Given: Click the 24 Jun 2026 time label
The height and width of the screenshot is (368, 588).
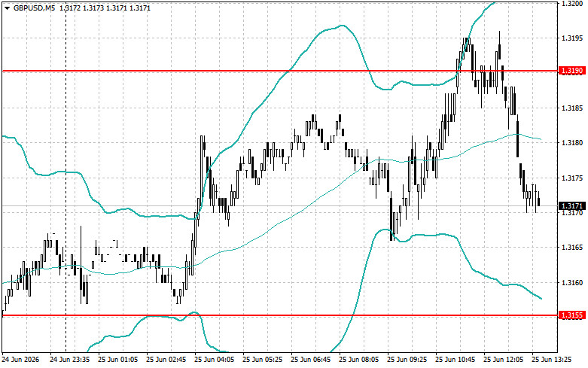Looking at the screenshot, I should (x=20, y=360).
